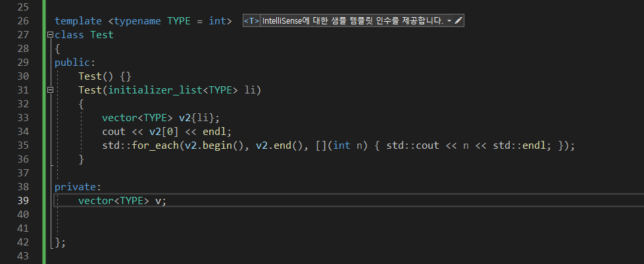Click 'v2.begin()' on line 35
The image size is (644, 264).
(x=214, y=145)
